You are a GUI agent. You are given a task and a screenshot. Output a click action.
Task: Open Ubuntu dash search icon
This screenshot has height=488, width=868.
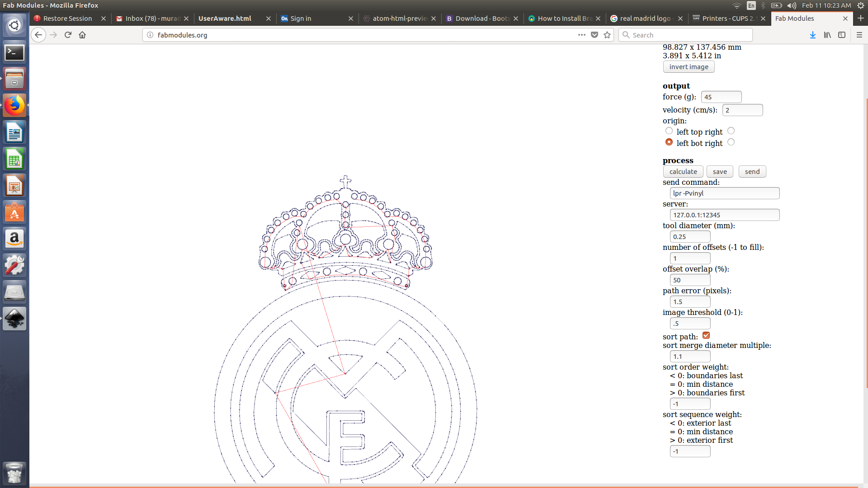click(x=14, y=25)
